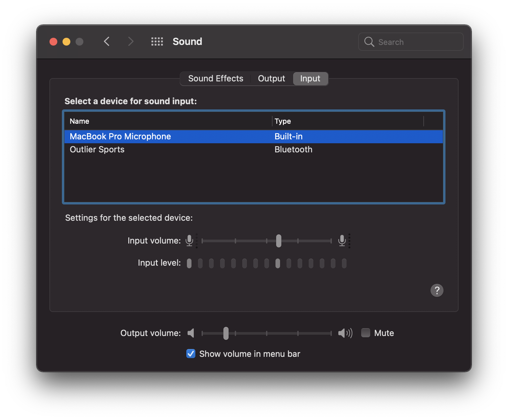508x420 pixels.
Task: Open the Show All preferences grid icon
Action: [157, 41]
